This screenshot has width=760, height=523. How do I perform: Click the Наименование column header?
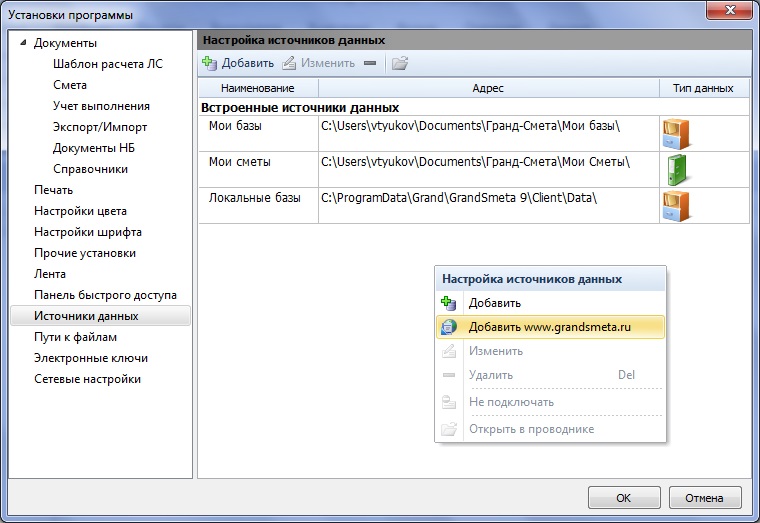[x=258, y=88]
